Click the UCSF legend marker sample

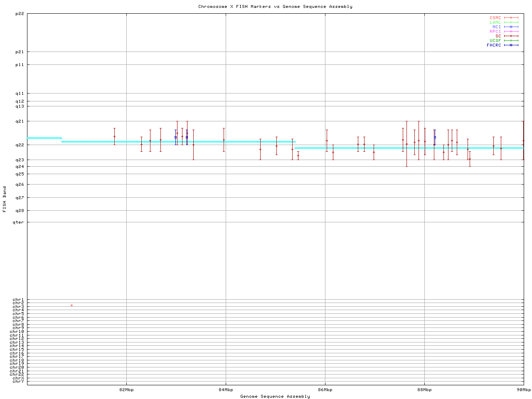(511, 41)
